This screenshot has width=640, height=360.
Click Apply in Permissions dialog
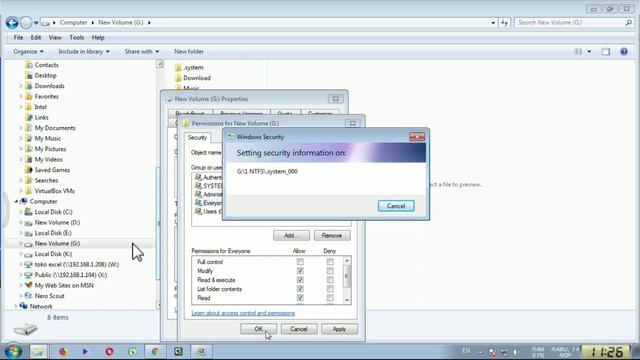(x=339, y=329)
